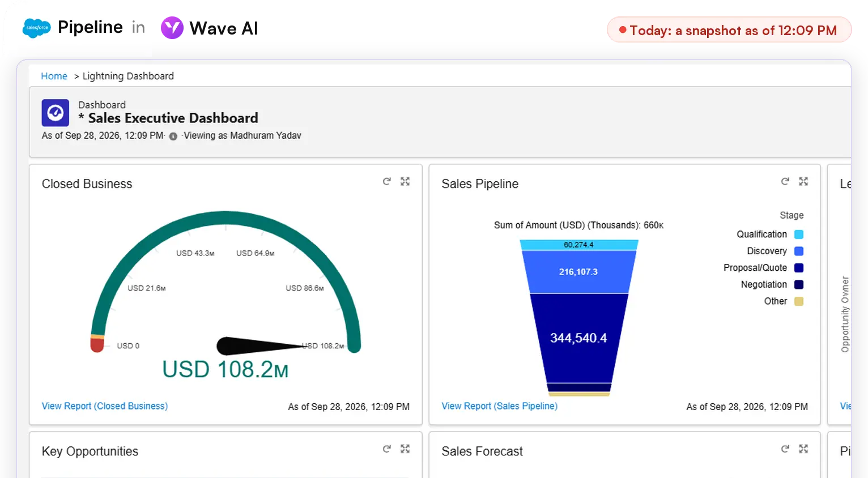Expand the Closed Business widget to fullscreen
Image resolution: width=868 pixels, height=478 pixels.
405,181
